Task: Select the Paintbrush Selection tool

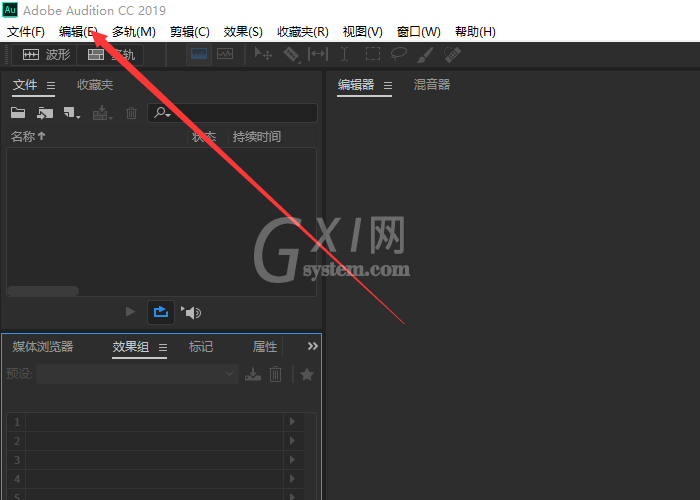Action: click(425, 55)
